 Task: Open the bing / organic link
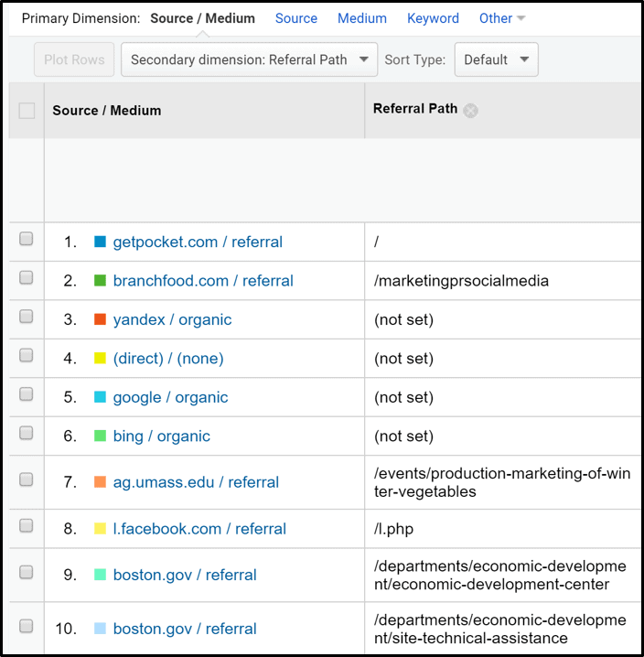pyautogui.click(x=161, y=436)
